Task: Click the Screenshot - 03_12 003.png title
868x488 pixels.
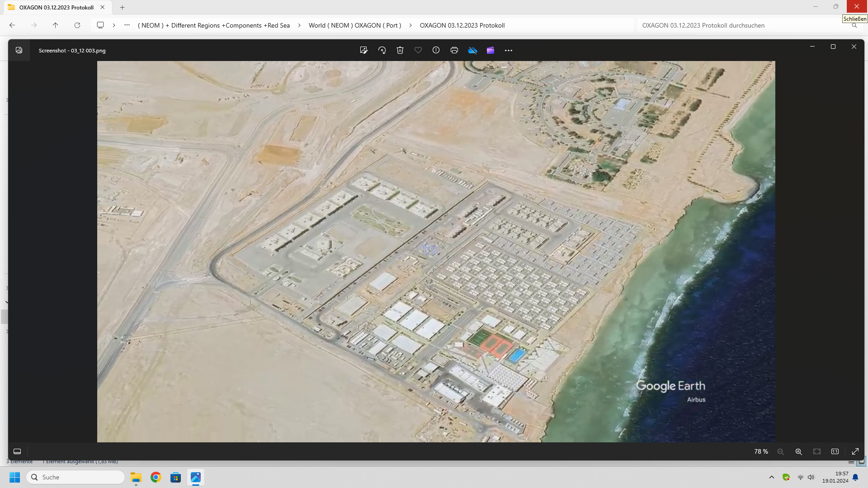Action: click(72, 51)
